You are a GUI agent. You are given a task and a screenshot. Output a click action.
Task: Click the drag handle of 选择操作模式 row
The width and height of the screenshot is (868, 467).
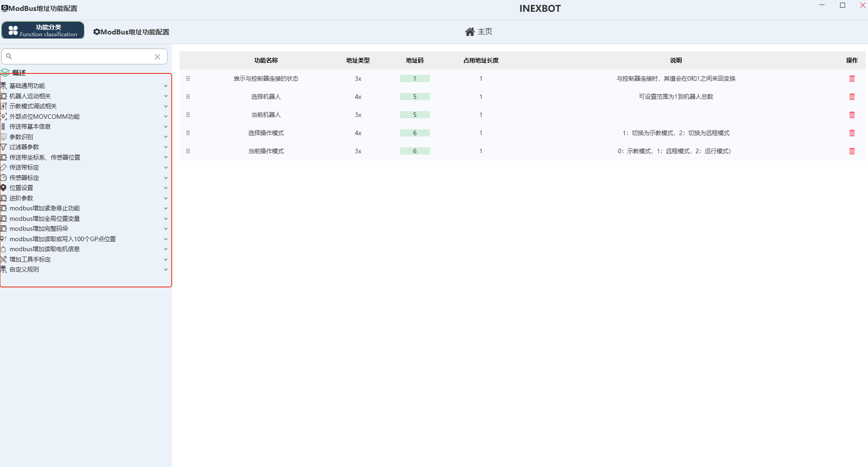click(x=188, y=133)
